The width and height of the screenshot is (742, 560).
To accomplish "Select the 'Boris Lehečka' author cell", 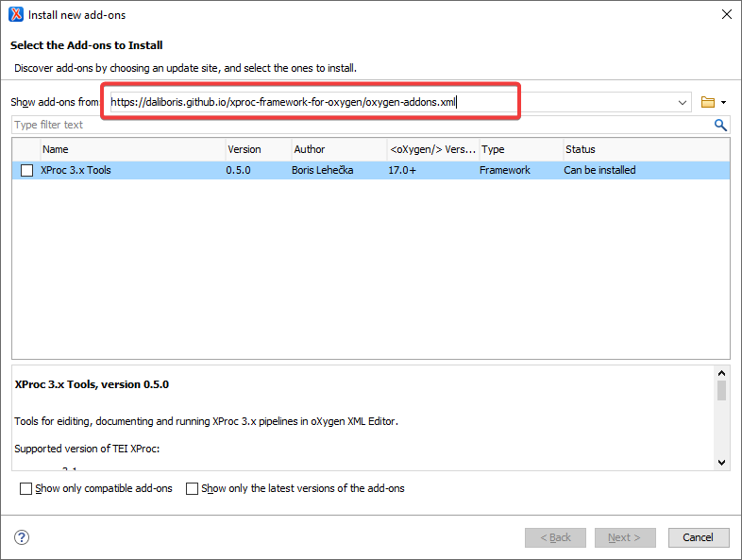I will click(322, 170).
